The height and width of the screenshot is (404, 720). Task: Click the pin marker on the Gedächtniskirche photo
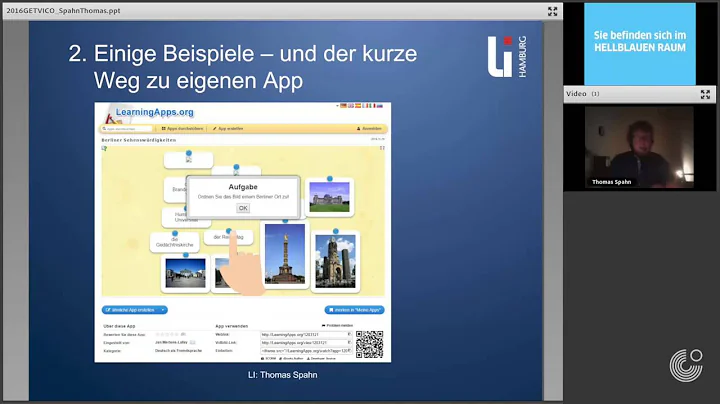coord(336,231)
